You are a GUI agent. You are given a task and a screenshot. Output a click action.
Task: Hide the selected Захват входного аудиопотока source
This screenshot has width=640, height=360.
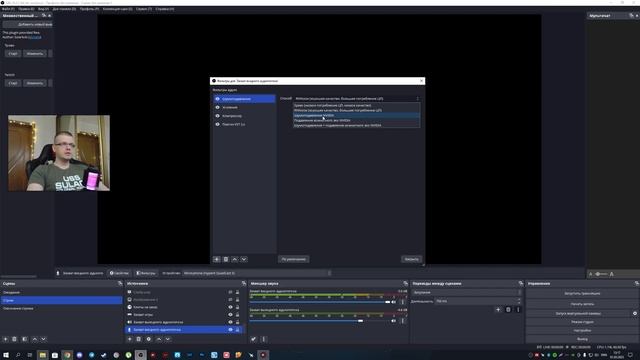pos(230,329)
